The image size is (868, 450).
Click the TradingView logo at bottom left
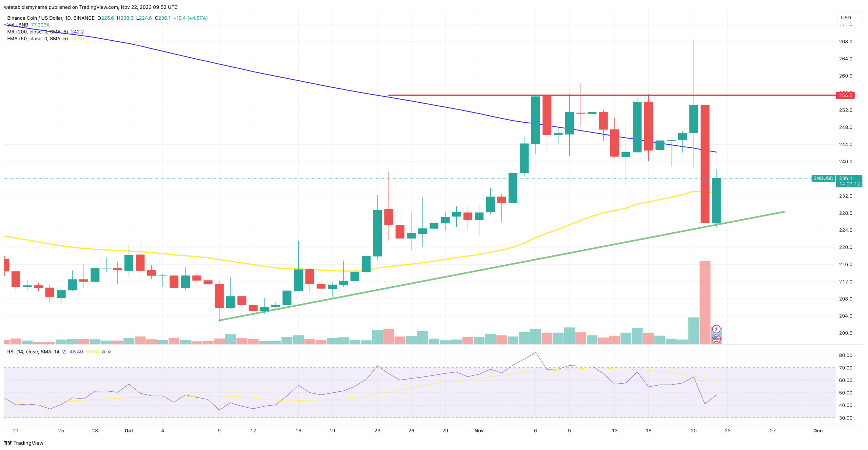[23, 443]
